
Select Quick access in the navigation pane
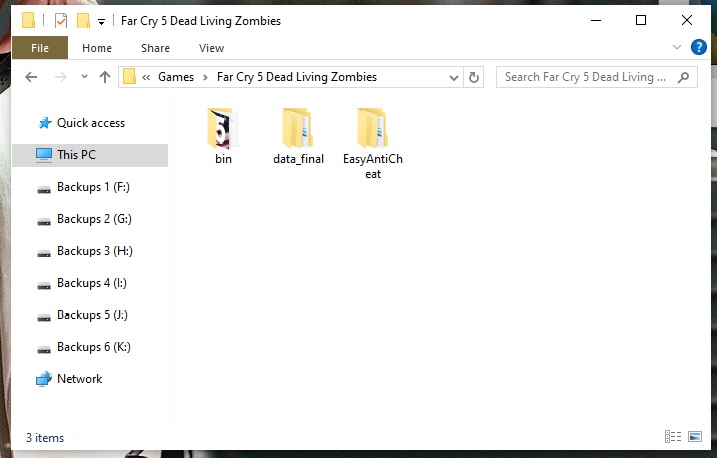pos(91,123)
